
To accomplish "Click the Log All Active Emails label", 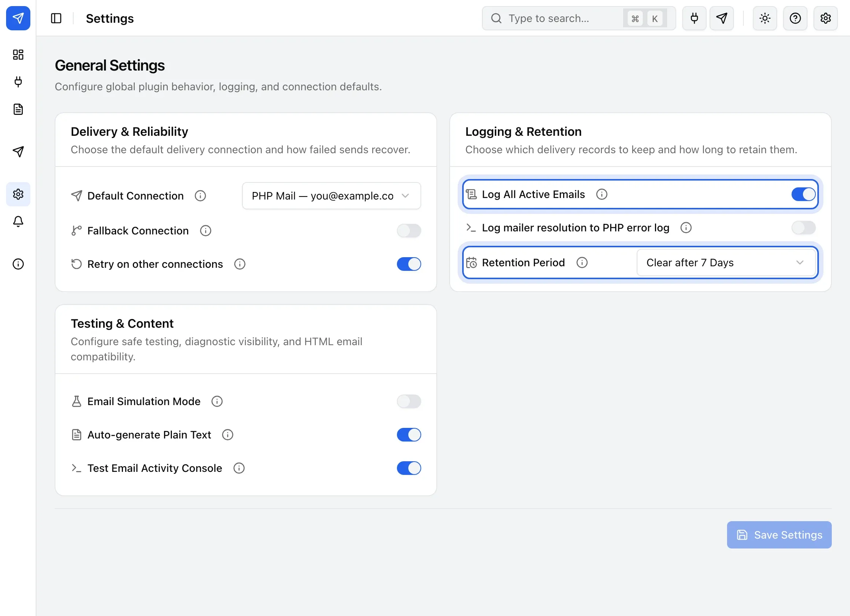I will [x=534, y=194].
